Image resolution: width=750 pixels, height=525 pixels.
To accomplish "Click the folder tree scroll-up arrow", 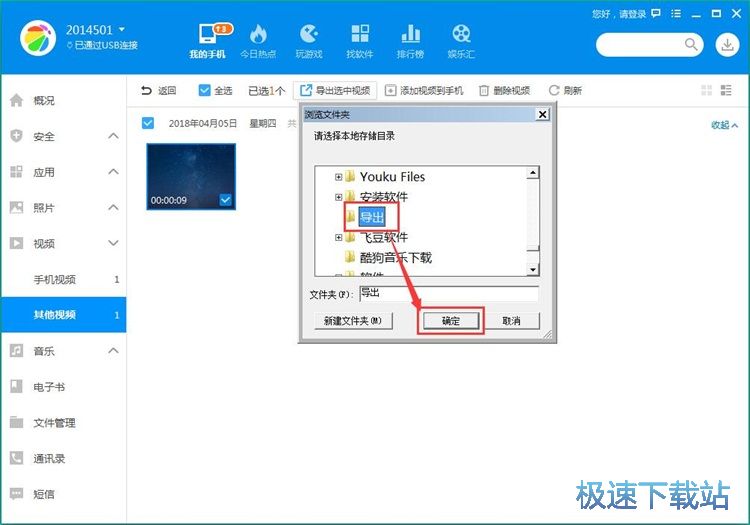I will click(x=533, y=172).
